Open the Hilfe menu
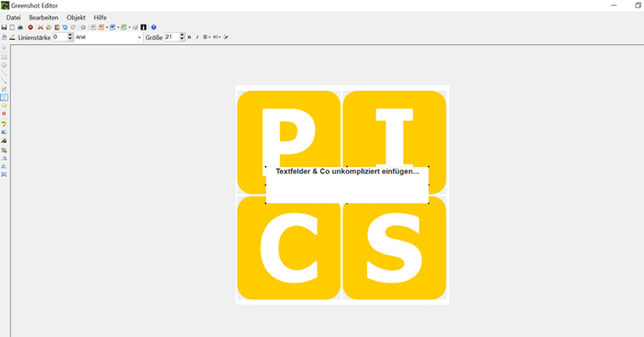 (101, 18)
